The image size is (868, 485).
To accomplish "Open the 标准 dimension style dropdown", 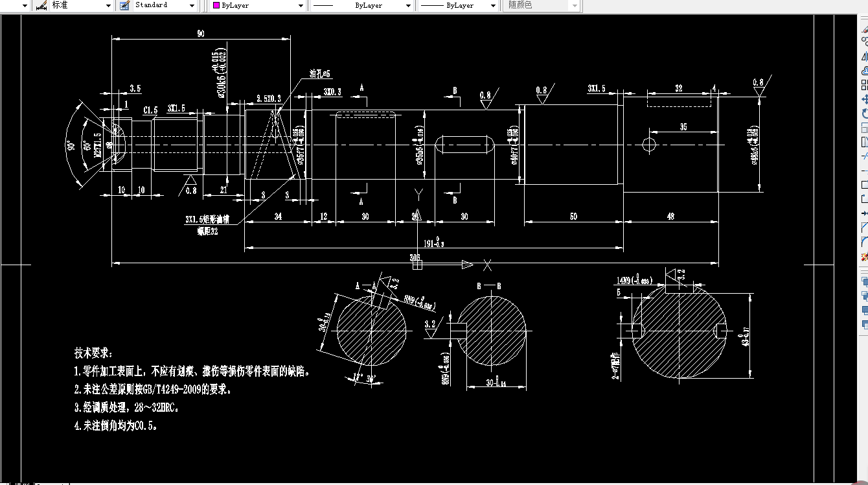I will coord(82,5).
